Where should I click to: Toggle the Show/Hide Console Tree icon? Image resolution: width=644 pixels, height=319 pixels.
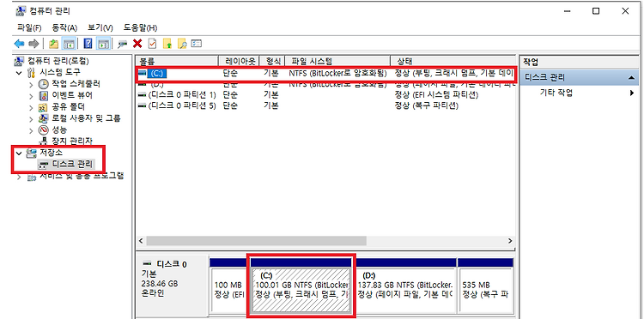68,44
